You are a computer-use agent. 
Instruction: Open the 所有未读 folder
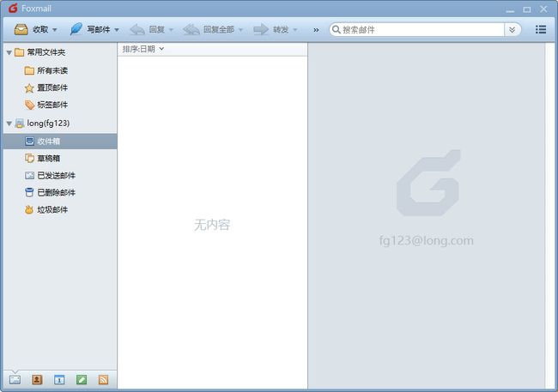click(x=60, y=70)
